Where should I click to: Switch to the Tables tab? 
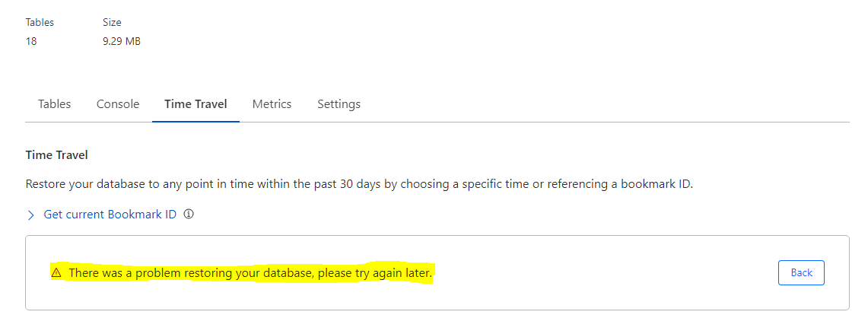[55, 104]
